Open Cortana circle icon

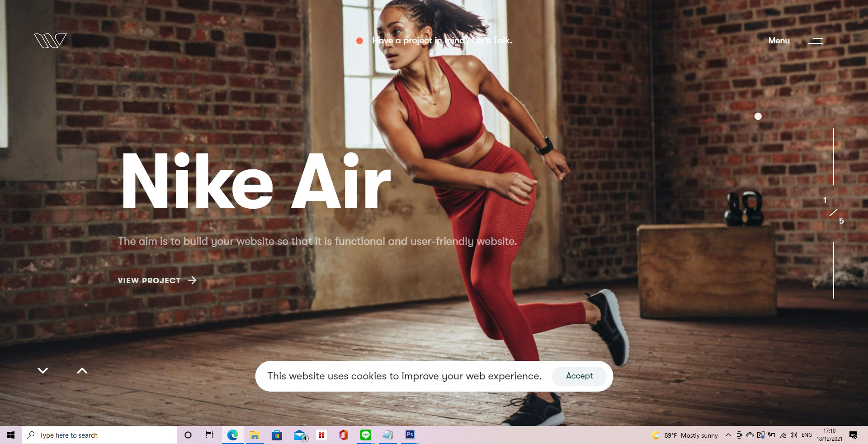[188, 435]
